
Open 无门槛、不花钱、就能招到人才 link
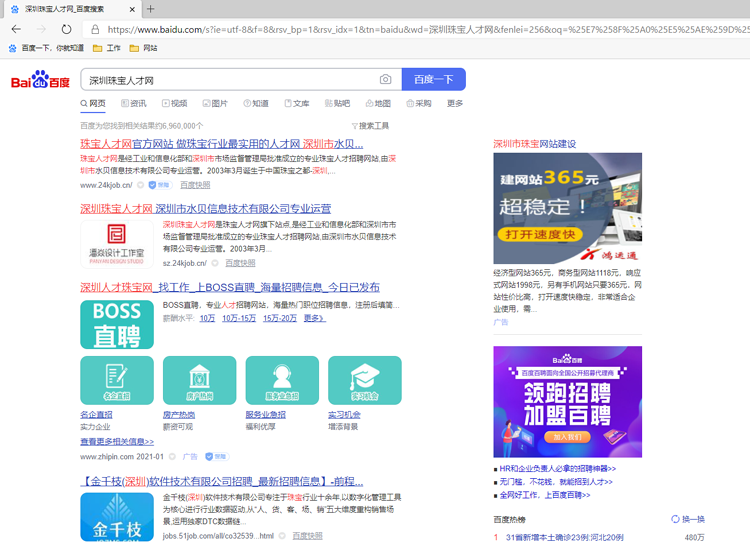click(x=556, y=481)
